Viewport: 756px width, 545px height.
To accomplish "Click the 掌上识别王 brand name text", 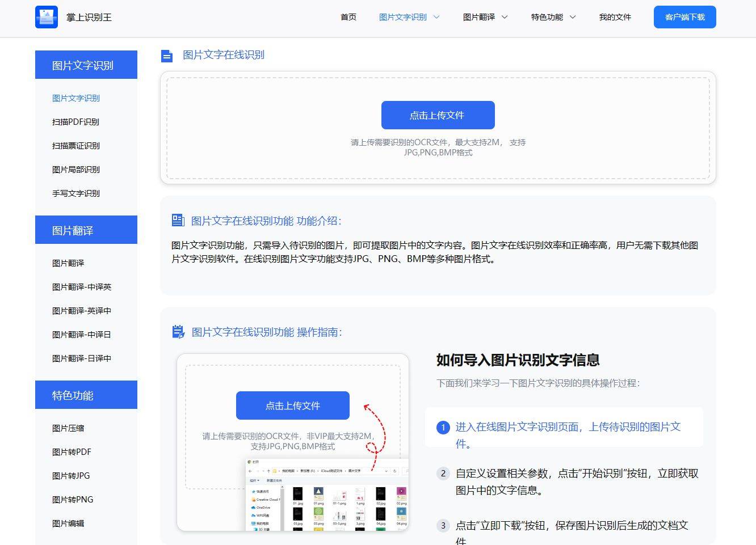I will point(89,17).
